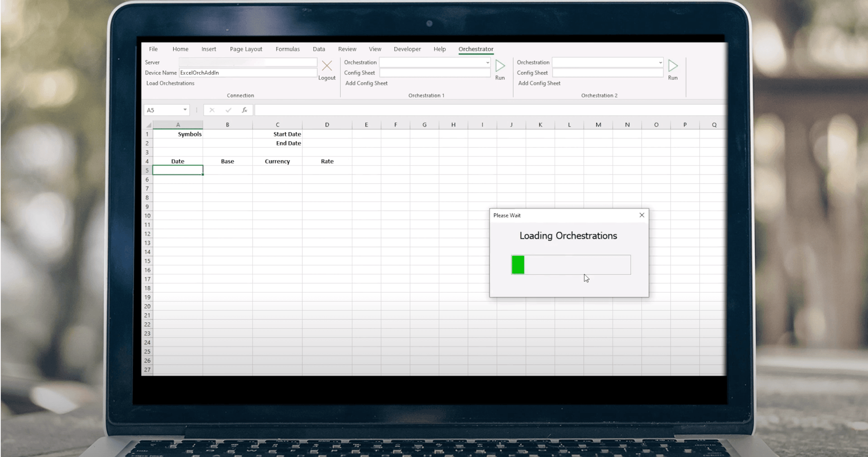Open the Page Layout tab
Viewport: 868px width, 457px height.
246,49
